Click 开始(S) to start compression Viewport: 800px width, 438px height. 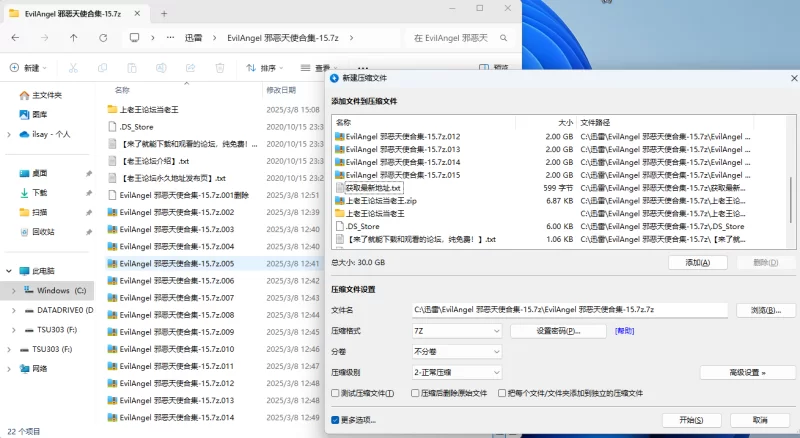(691, 420)
